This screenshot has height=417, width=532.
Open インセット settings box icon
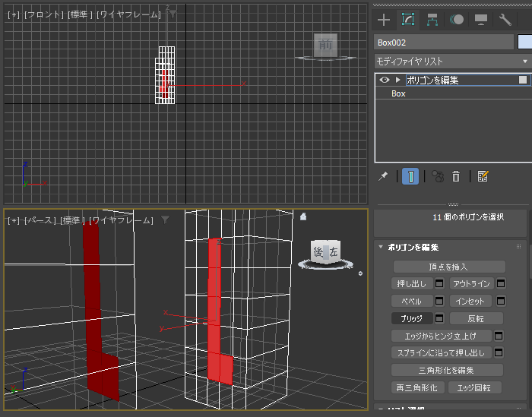click(501, 301)
